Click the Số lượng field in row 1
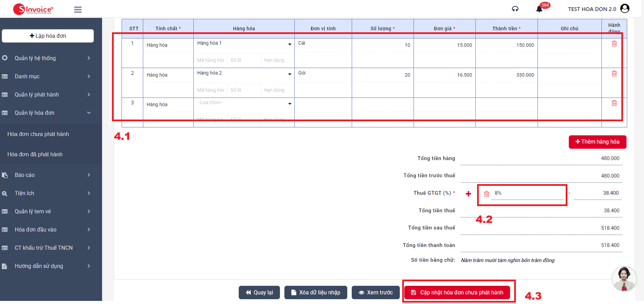The image size is (644, 304). (x=382, y=45)
